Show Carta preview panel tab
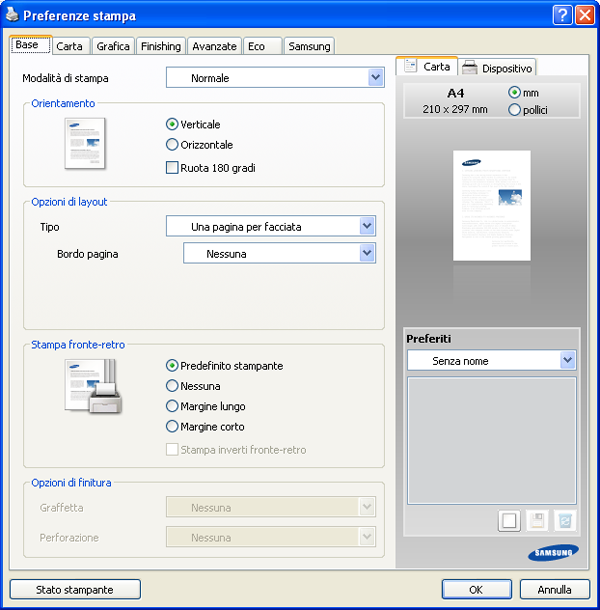This screenshot has height=610, width=600. [x=427, y=67]
